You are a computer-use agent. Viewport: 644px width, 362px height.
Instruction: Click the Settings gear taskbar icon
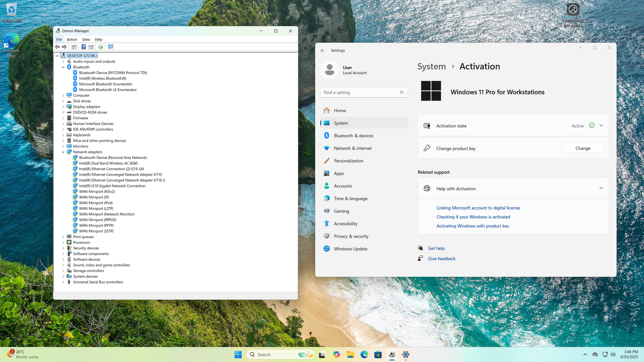406,354
